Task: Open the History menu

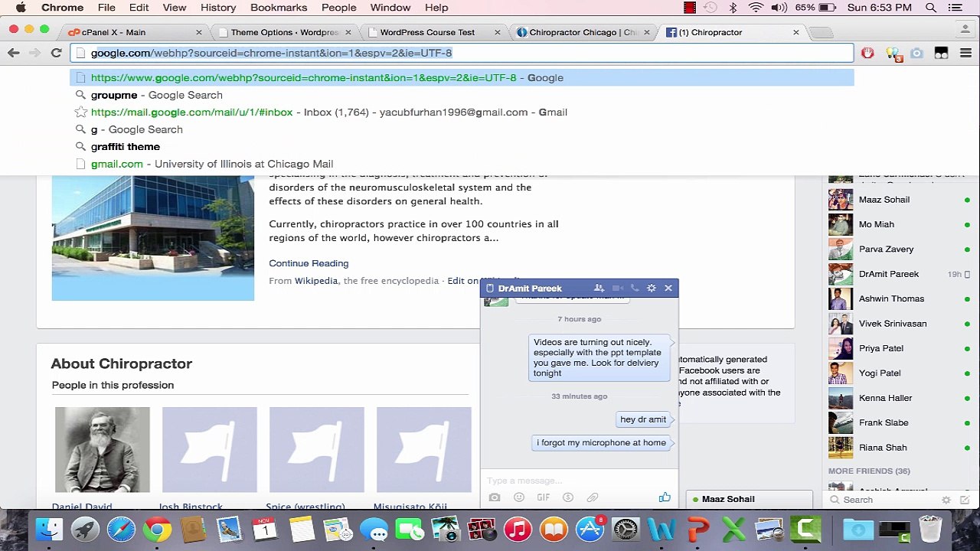Action: point(218,8)
